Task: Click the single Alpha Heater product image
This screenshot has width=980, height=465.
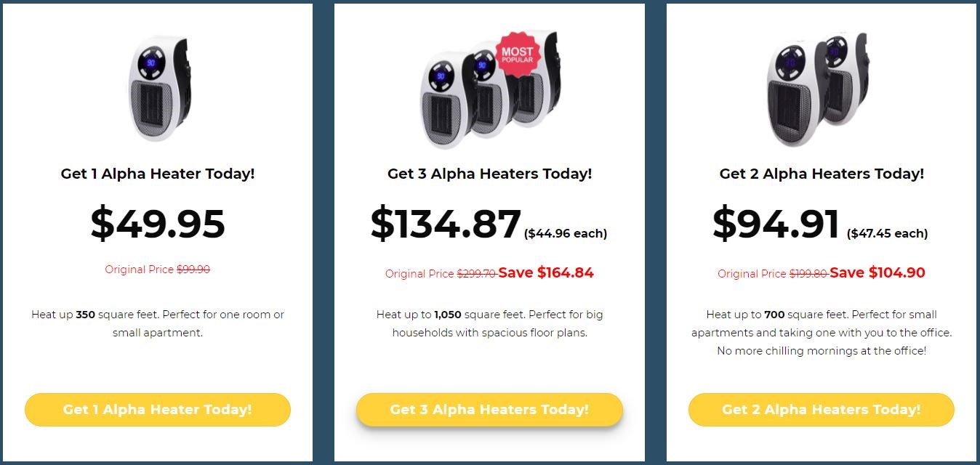Action: pyautogui.click(x=157, y=87)
